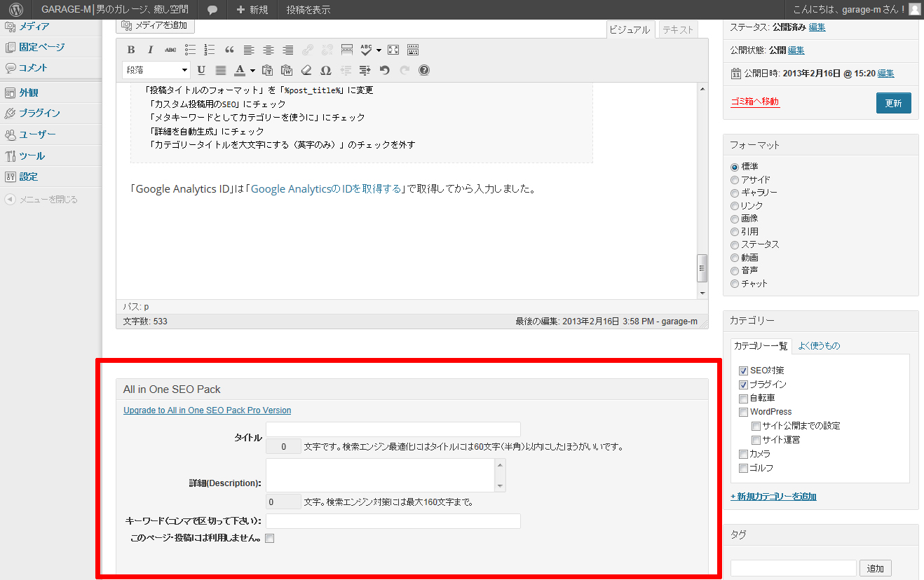Apply blockquote formatting
Image resolution: width=924 pixels, height=580 pixels.
click(229, 50)
